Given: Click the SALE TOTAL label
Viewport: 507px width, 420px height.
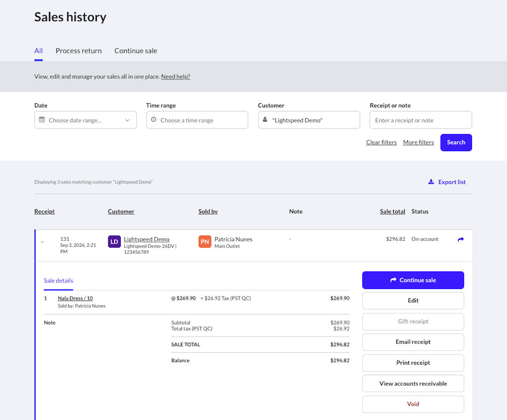Looking at the screenshot, I should pyautogui.click(x=186, y=345).
